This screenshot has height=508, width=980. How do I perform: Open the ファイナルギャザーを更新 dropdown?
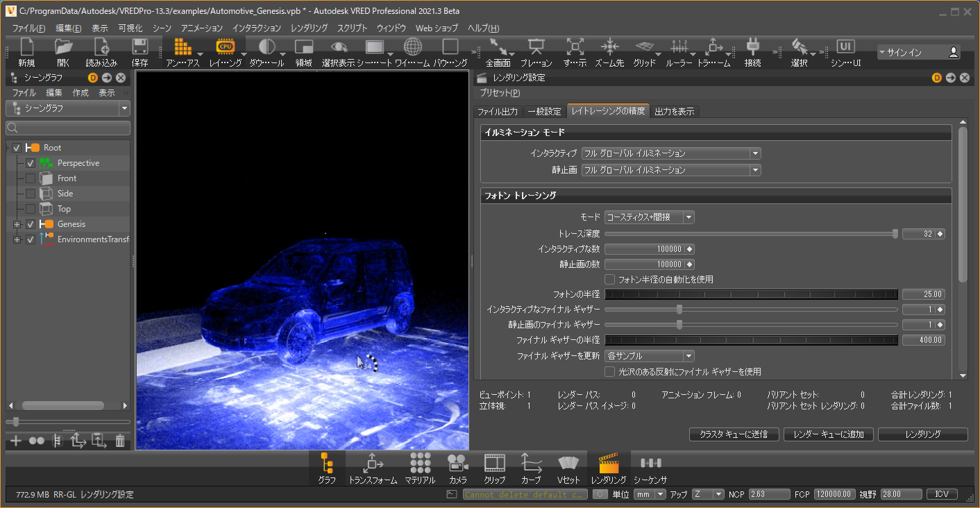pos(649,356)
